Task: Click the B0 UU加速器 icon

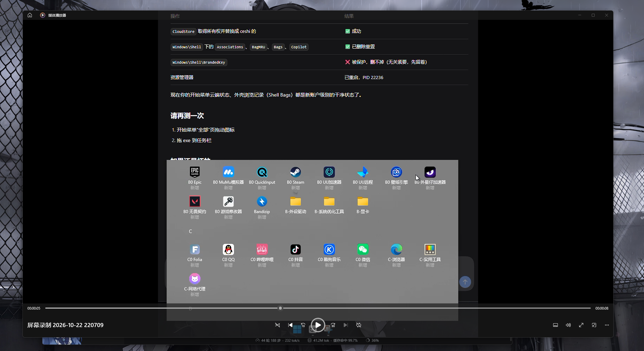Action: 329,172
